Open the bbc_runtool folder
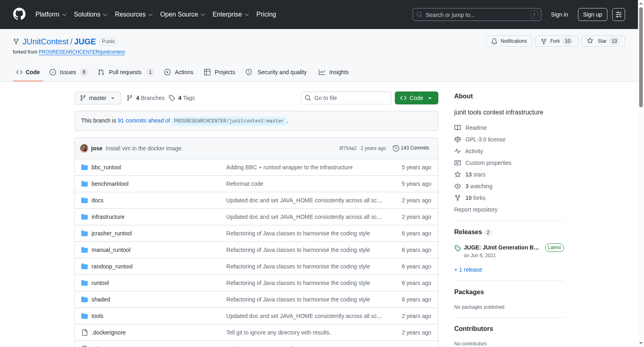 click(106, 167)
